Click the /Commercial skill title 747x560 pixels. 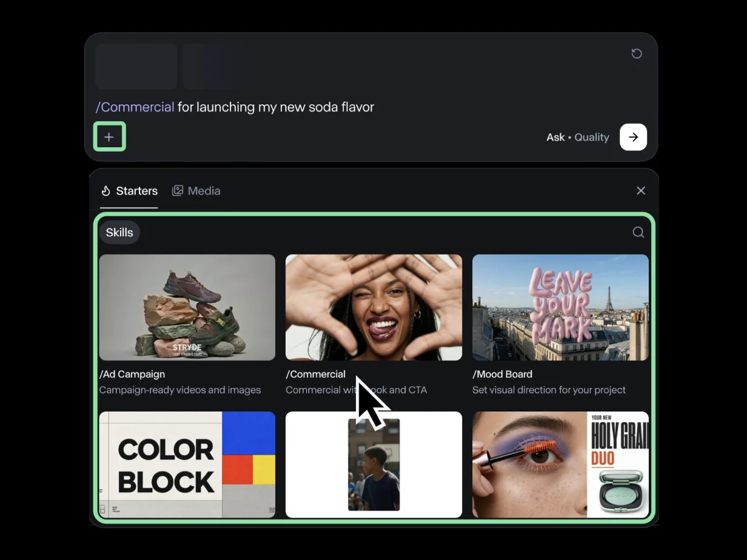coord(316,374)
